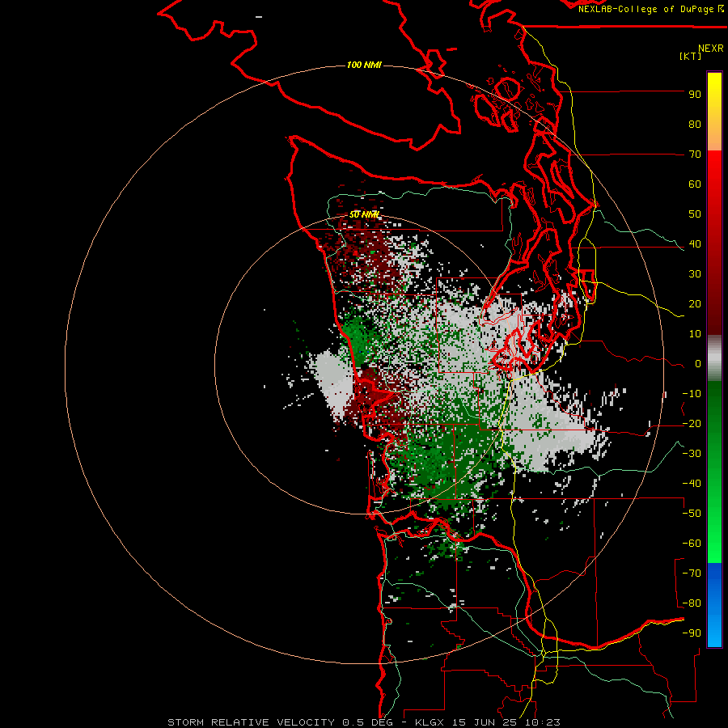
Task: Click STORM RELATIVE VELOCITY caption text
Action: [252, 722]
